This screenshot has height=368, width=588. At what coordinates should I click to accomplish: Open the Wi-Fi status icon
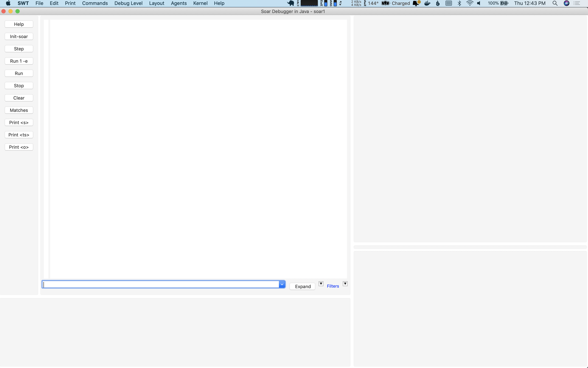[x=470, y=3]
